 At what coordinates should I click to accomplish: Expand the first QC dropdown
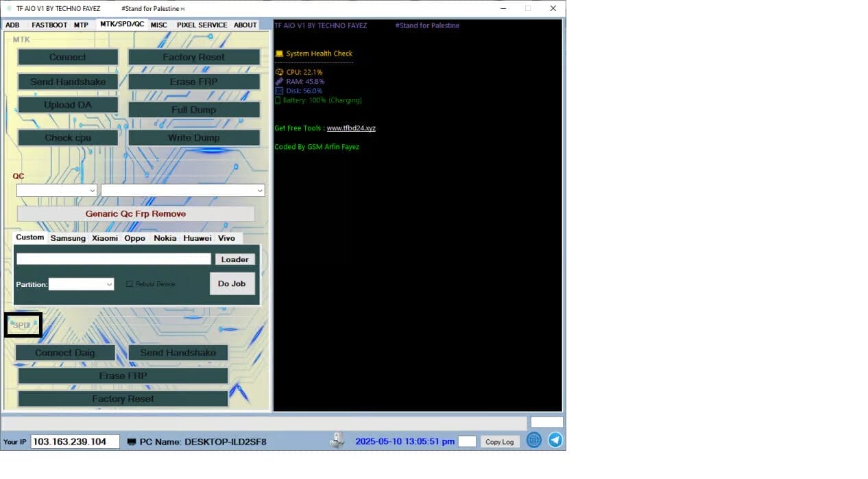tap(57, 190)
